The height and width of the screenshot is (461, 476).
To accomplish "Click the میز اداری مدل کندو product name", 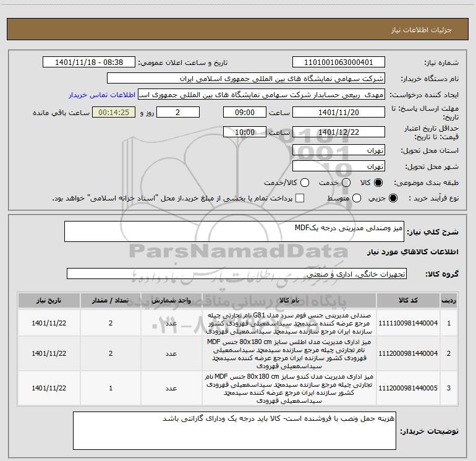I will tap(289, 388).
